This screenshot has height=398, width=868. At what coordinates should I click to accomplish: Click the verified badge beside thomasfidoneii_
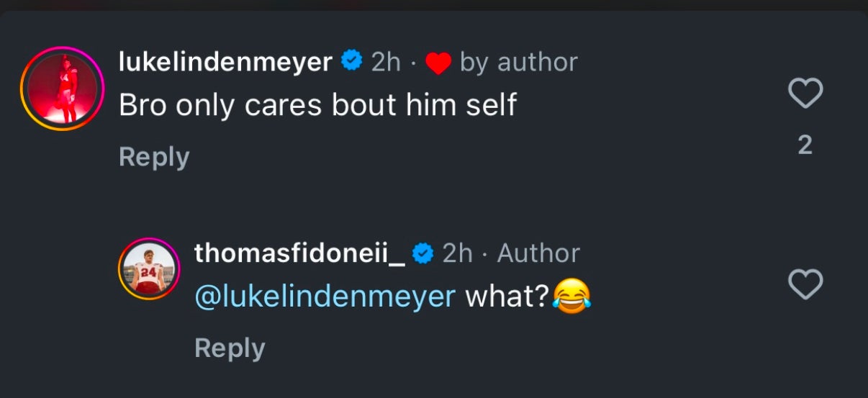[422, 253]
